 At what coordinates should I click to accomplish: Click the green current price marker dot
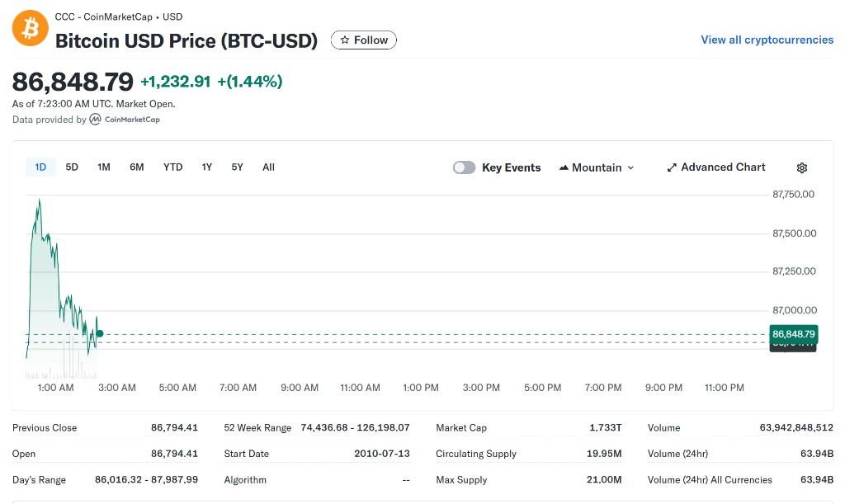coord(100,334)
